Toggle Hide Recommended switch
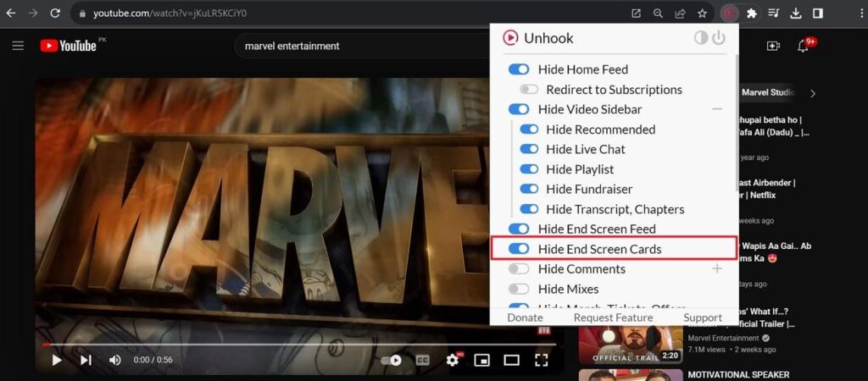868x381 pixels. 529,130
